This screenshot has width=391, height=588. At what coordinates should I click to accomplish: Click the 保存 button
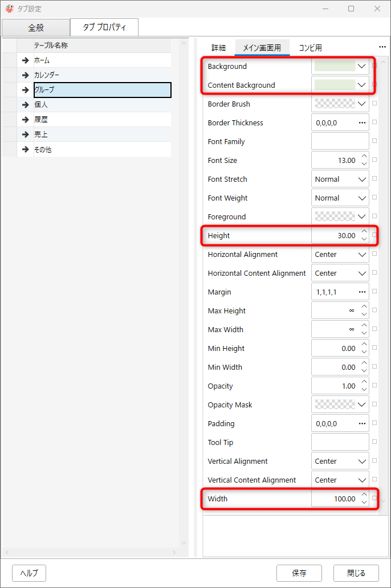(x=299, y=573)
